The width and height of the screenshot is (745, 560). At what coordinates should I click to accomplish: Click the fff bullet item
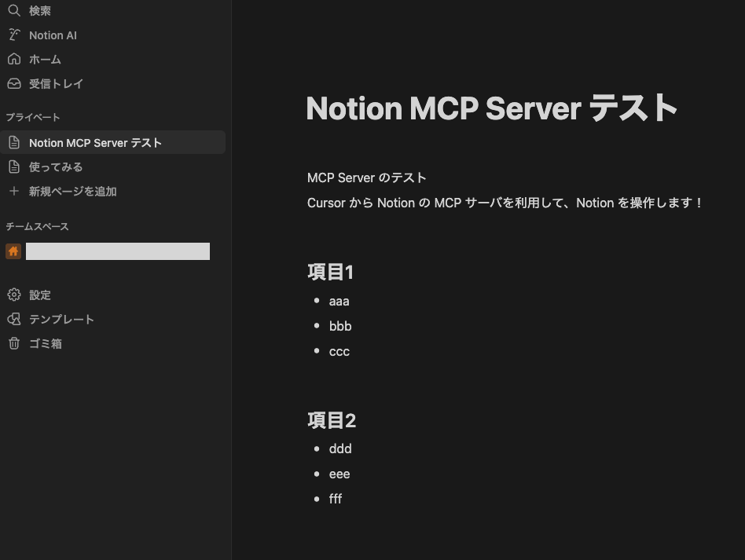pyautogui.click(x=336, y=499)
